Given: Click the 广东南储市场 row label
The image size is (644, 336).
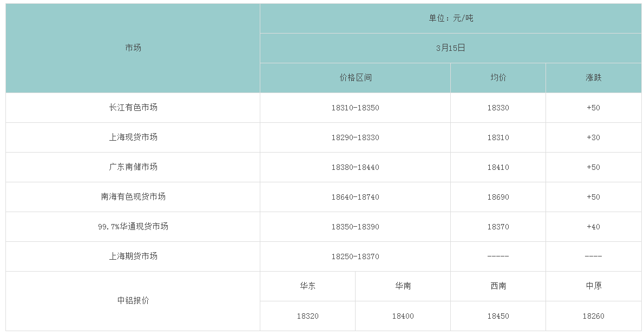Looking at the screenshot, I should click(x=133, y=167).
